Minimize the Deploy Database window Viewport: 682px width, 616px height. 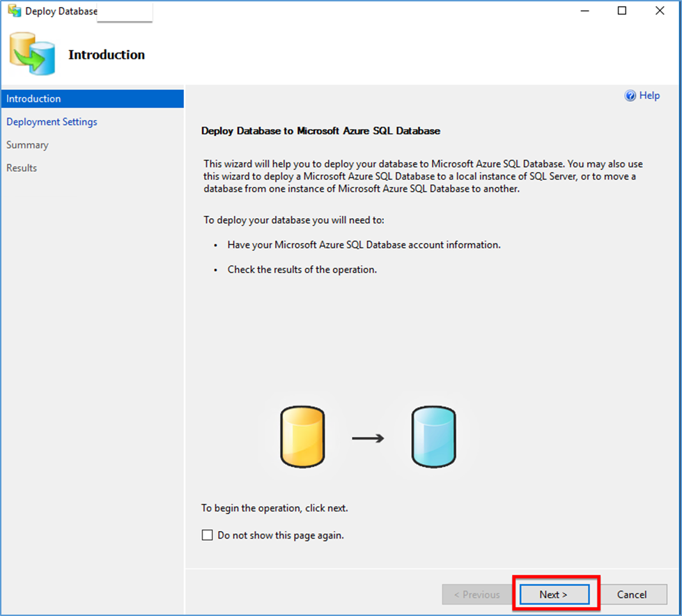point(585,10)
